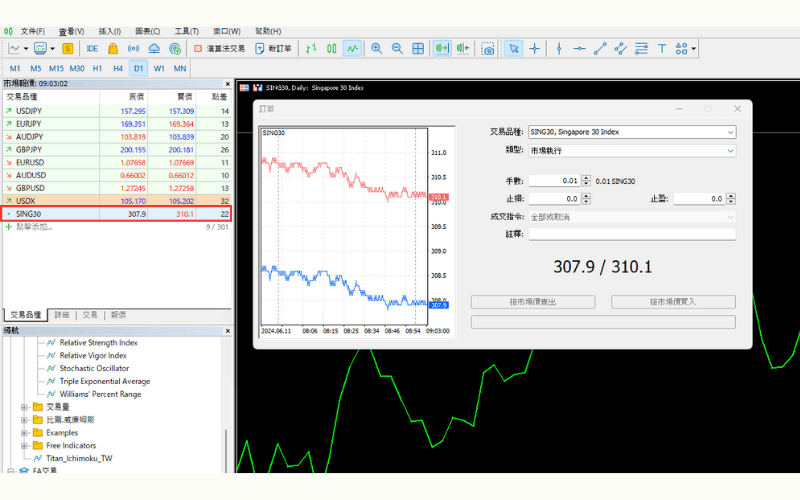Image resolution: width=800 pixels, height=500 pixels.
Task: Click the buy by market (按市場價買入) button
Action: tap(673, 301)
